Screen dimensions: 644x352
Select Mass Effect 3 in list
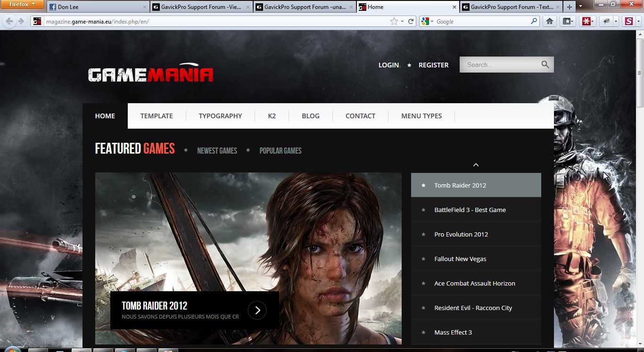pyautogui.click(x=476, y=332)
